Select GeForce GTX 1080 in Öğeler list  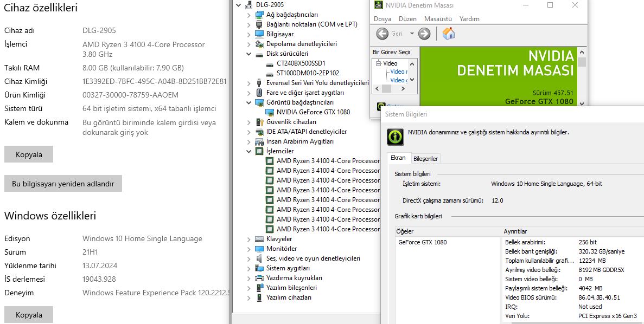(422, 242)
